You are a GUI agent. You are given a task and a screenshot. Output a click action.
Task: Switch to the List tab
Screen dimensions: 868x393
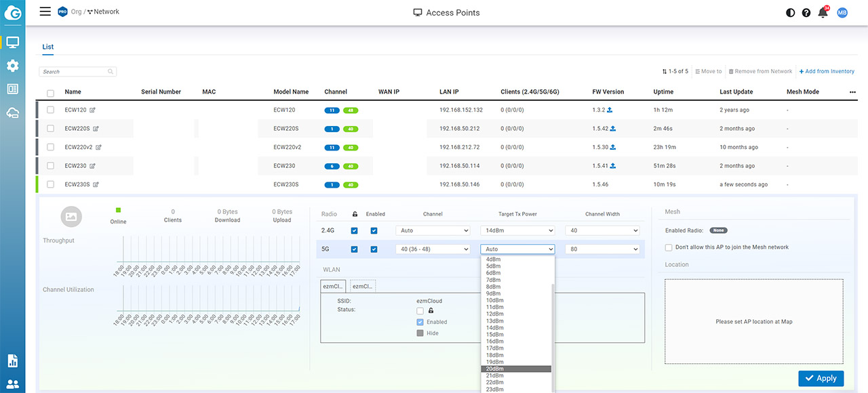48,47
